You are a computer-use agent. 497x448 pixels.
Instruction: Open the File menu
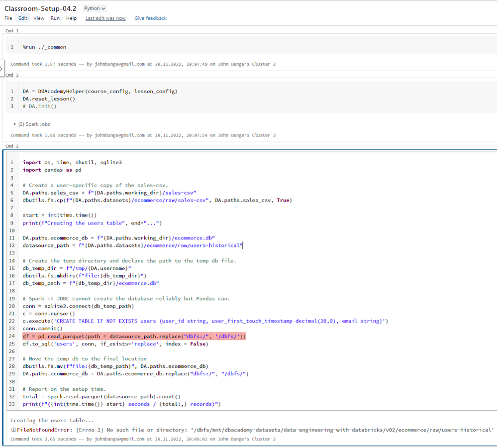pos(8,18)
